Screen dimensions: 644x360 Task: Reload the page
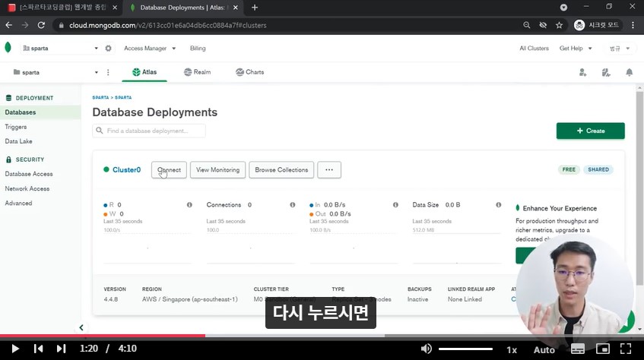pos(41,25)
